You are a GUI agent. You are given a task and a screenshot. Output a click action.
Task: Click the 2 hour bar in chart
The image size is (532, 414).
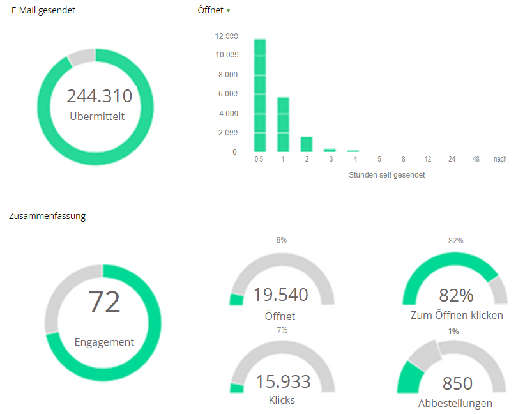(307, 144)
